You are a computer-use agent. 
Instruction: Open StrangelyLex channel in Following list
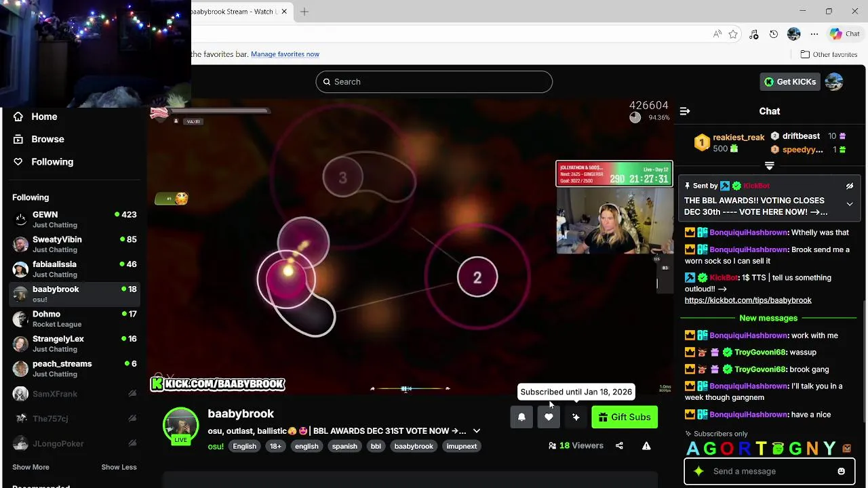tap(75, 344)
